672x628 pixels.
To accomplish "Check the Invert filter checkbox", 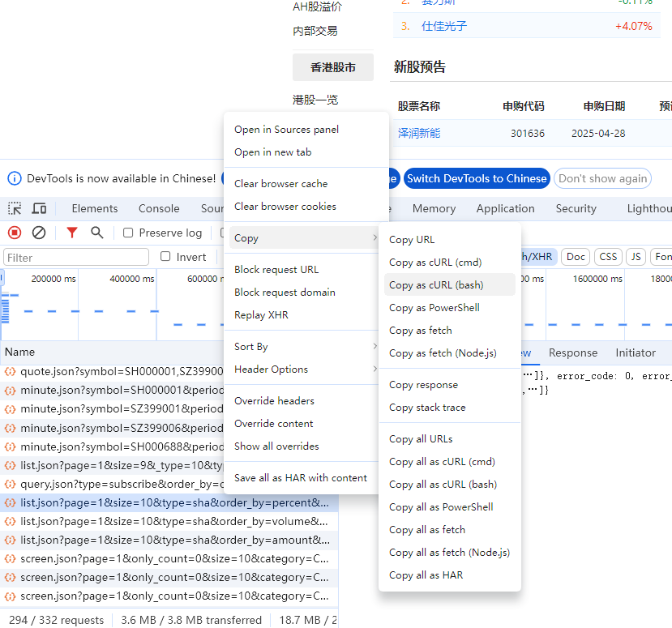I will click(x=165, y=257).
